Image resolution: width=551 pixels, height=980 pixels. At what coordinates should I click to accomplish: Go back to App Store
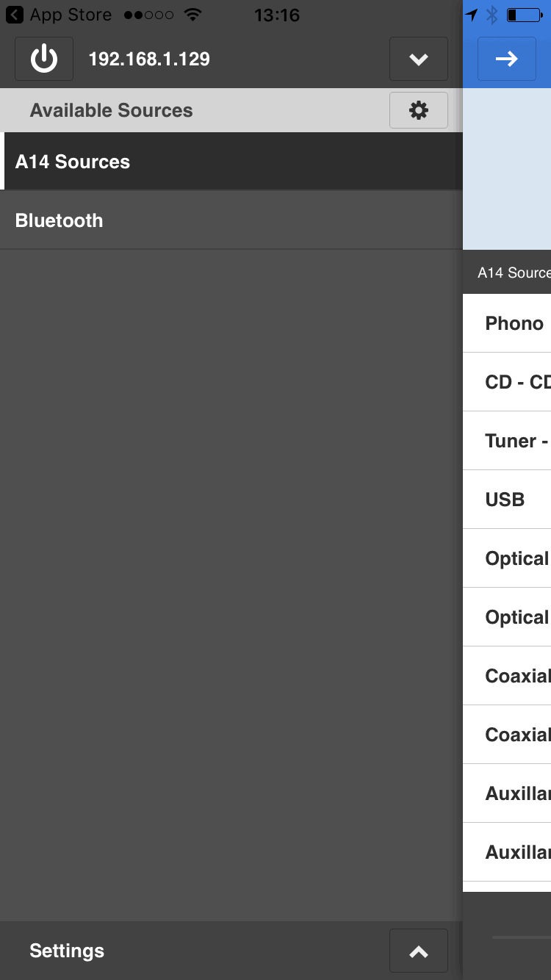pyautogui.click(x=59, y=15)
